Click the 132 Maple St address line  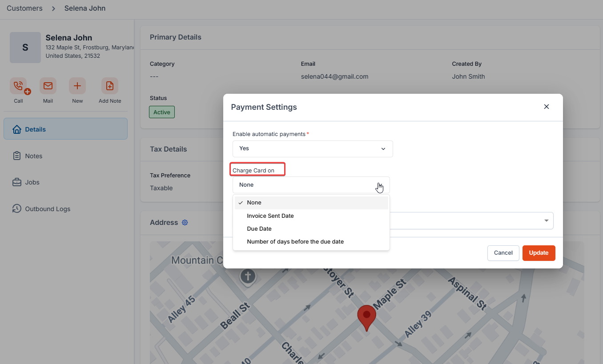coord(90,47)
